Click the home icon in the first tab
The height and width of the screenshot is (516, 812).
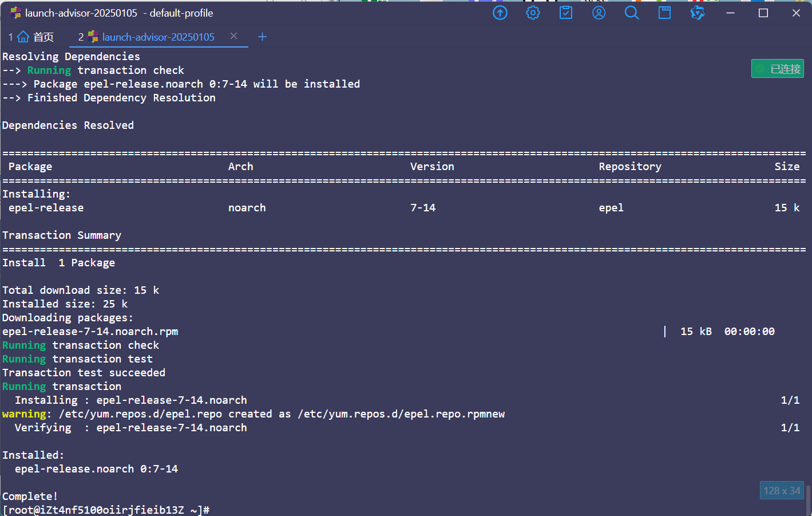coord(23,37)
